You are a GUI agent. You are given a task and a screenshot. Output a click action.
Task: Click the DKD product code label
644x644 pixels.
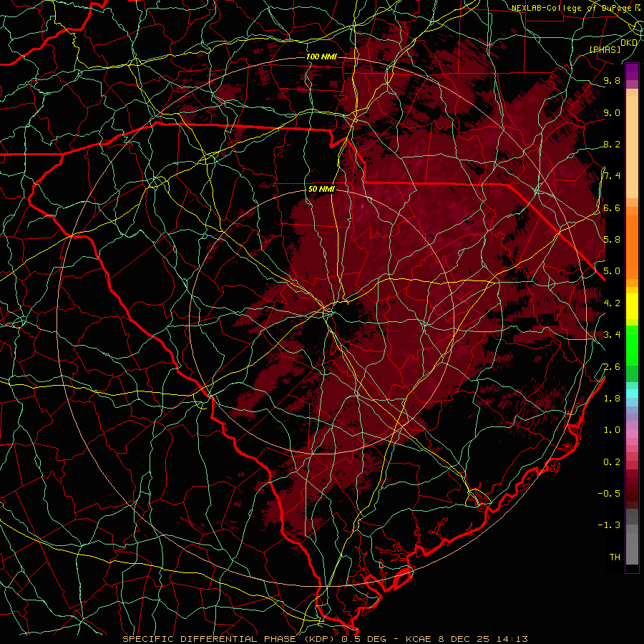[x=629, y=43]
